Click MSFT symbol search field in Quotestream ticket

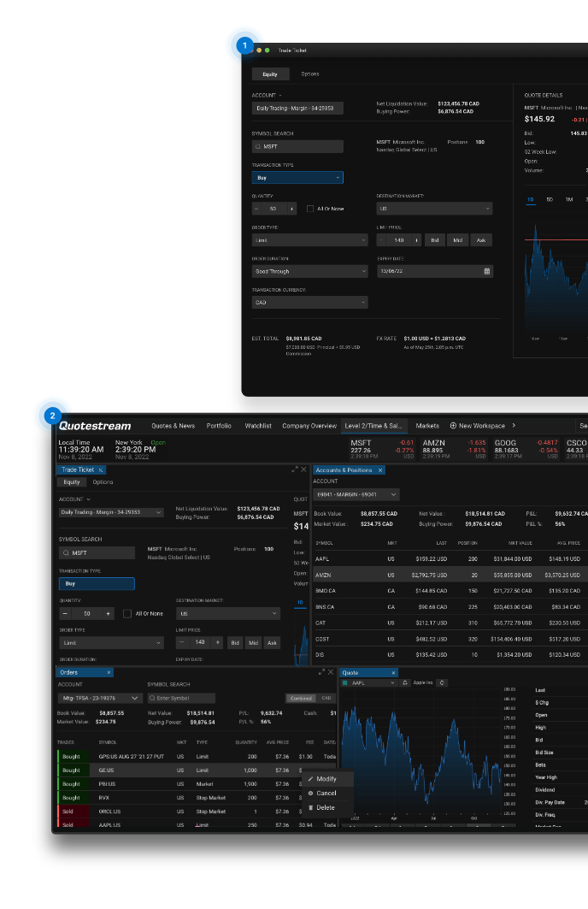[x=97, y=553]
